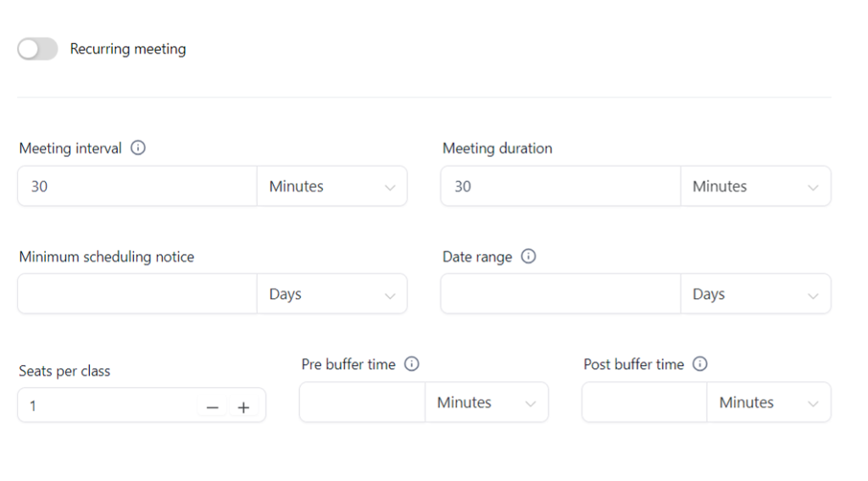Expand the Date range Days unit dropdown

pyautogui.click(x=755, y=294)
